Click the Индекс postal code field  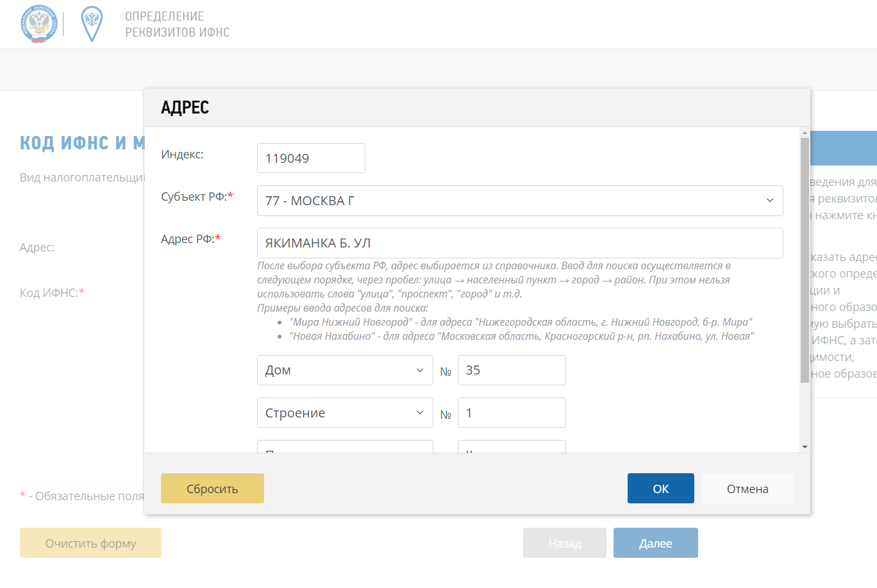click(x=311, y=158)
